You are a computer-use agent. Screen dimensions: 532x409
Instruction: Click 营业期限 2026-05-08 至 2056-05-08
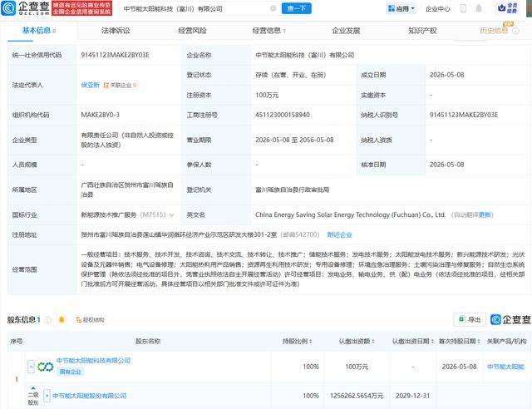[294, 140]
